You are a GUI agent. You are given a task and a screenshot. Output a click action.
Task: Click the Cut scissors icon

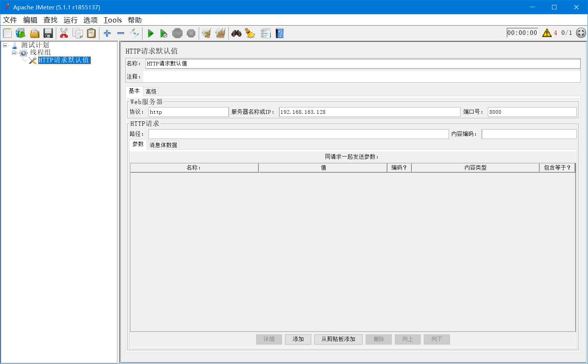point(64,33)
